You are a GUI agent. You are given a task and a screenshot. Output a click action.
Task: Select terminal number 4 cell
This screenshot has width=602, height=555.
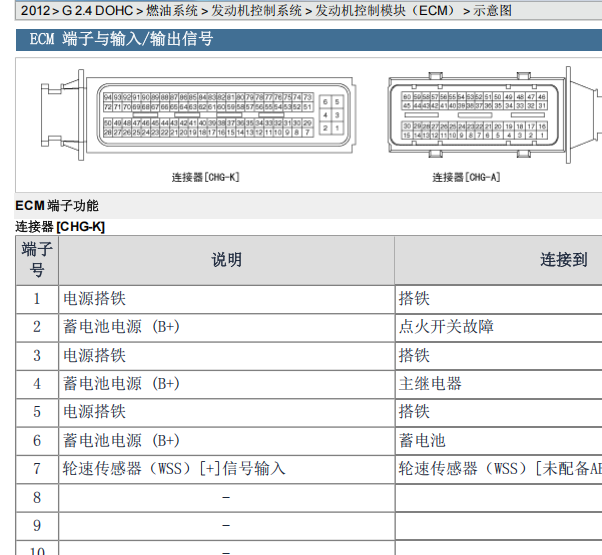coord(37,384)
